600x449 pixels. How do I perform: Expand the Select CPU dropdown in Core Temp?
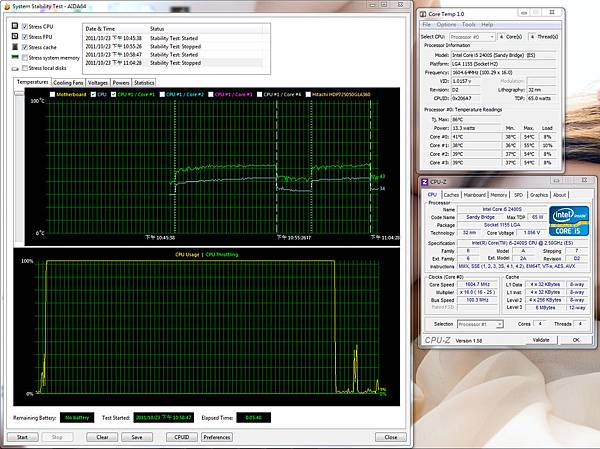coord(472,37)
